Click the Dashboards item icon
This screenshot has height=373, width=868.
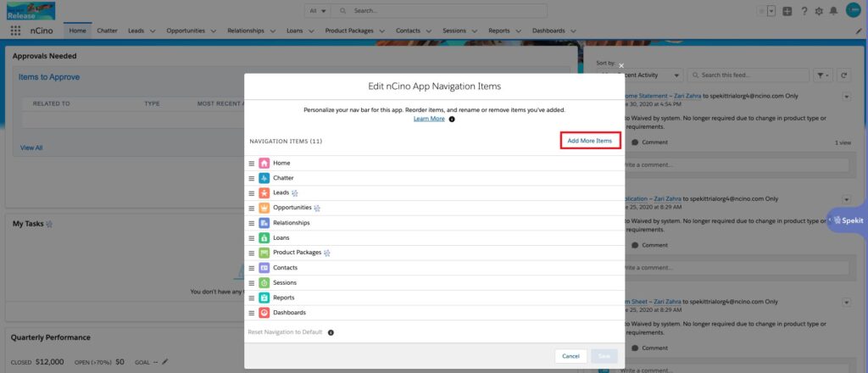click(x=264, y=313)
